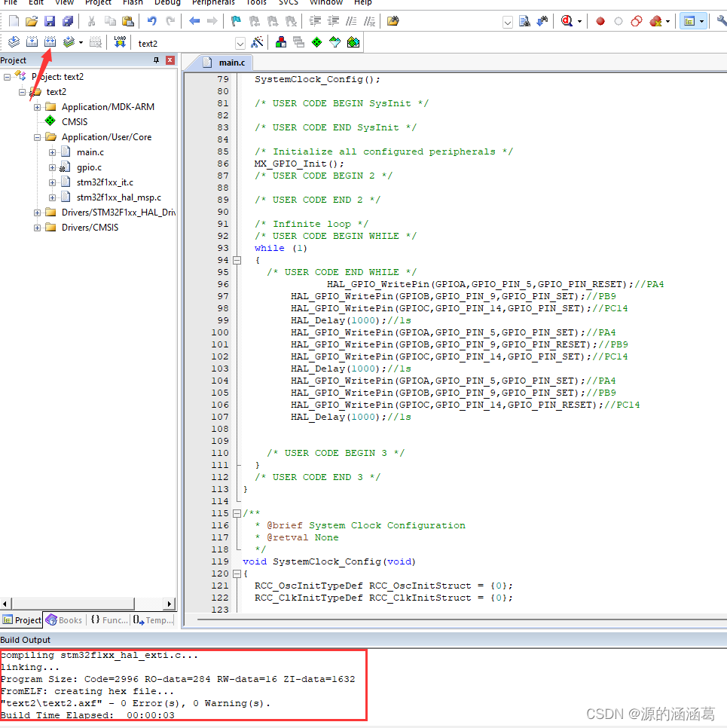Click the Find in Files document icon
727x728 pixels.
(524, 21)
